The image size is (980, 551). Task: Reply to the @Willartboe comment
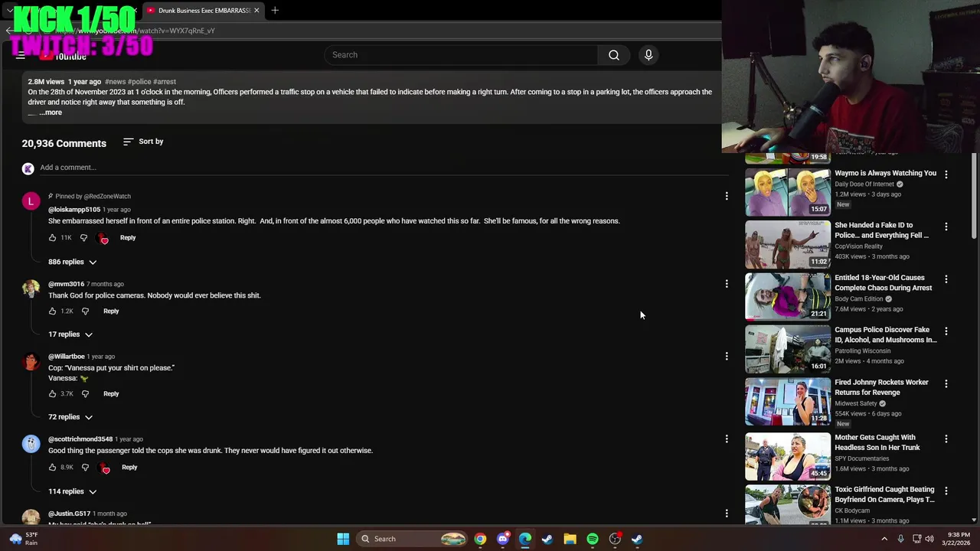click(x=111, y=394)
